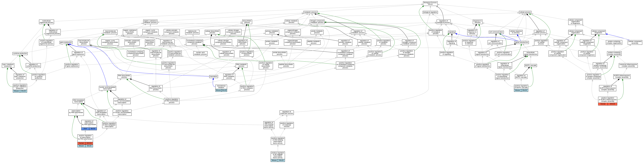
Task: Select the 'biological regulation' node
Action: click(430, 12)
